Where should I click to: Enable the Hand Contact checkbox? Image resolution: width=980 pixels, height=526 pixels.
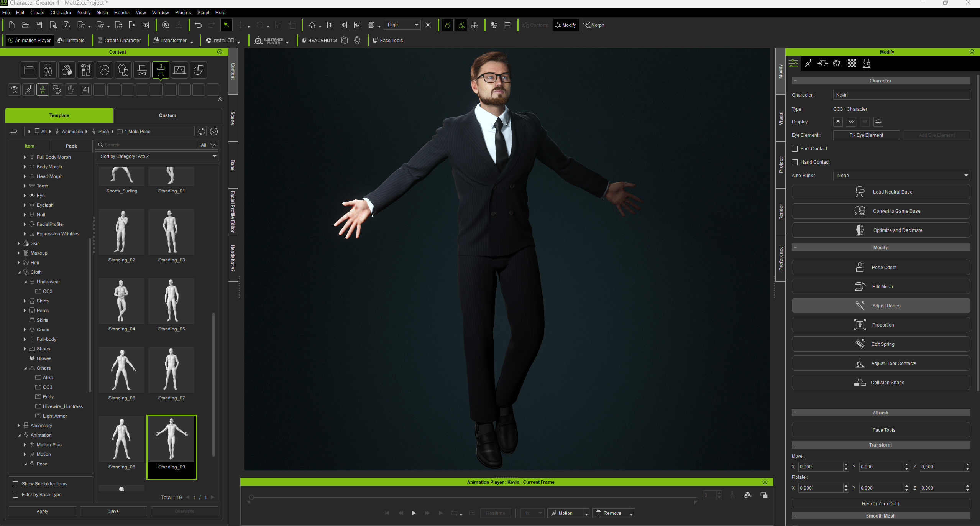tap(795, 162)
